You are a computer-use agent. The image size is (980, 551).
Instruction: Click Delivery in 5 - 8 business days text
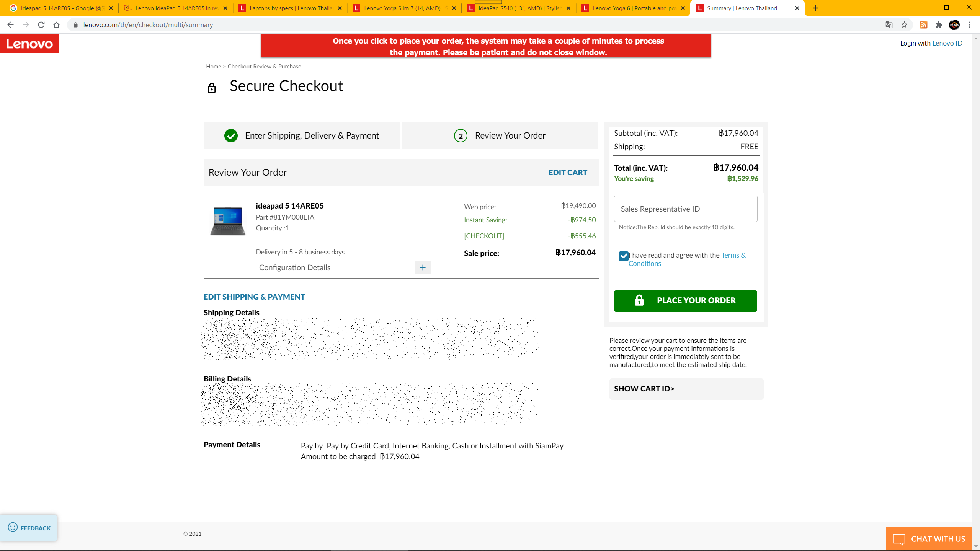[300, 252]
